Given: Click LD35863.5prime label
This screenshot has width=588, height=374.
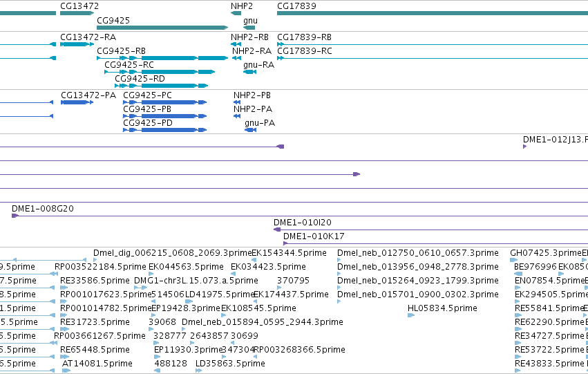Looking at the screenshot, I should 230,364.
